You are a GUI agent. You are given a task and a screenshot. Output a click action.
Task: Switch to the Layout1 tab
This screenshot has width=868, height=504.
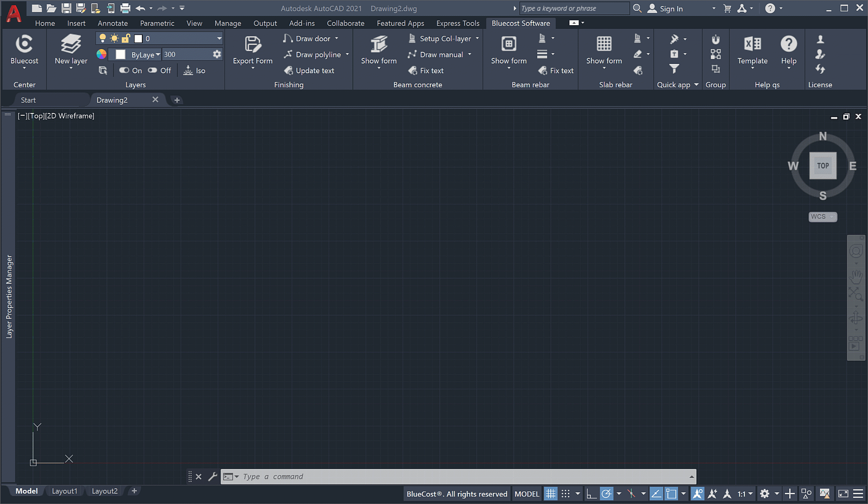[64, 491]
